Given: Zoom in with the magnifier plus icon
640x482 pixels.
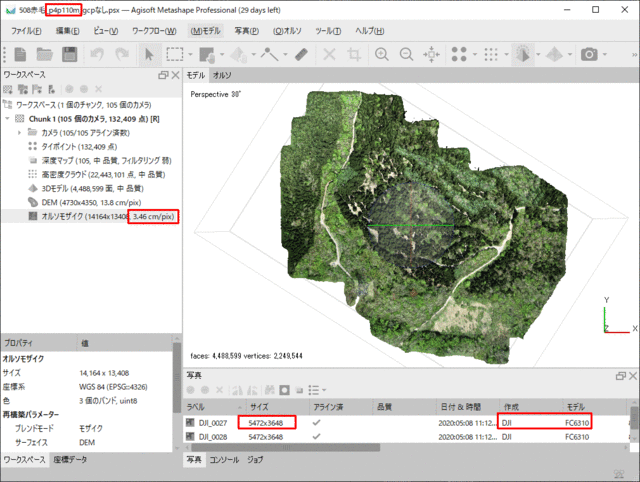Looking at the screenshot, I should coord(382,54).
